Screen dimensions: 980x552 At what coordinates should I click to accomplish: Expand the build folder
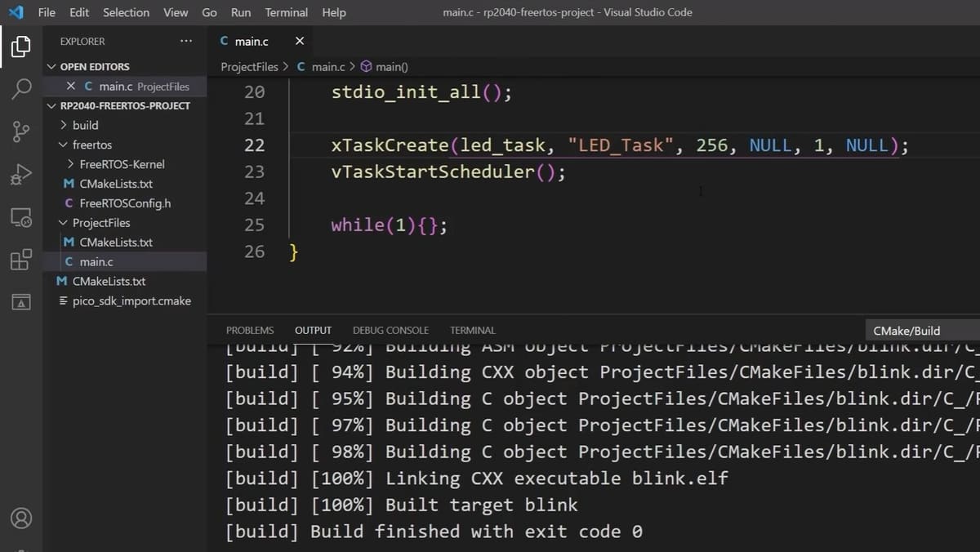click(x=64, y=125)
